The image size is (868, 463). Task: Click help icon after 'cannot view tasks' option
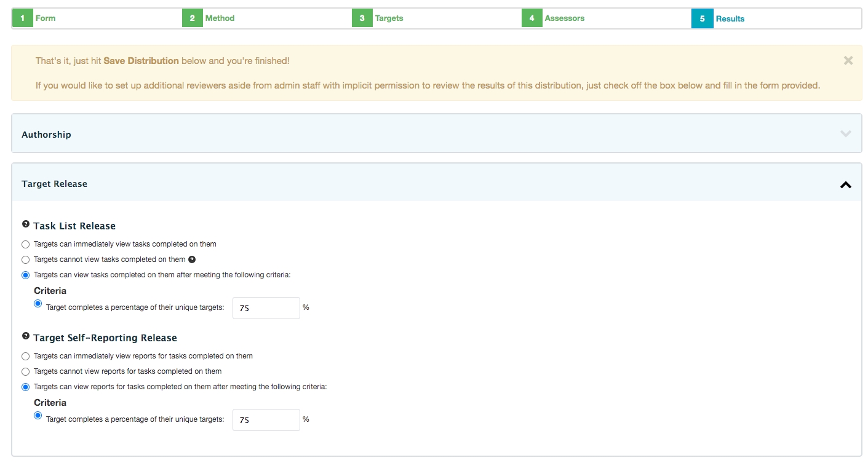(x=191, y=259)
